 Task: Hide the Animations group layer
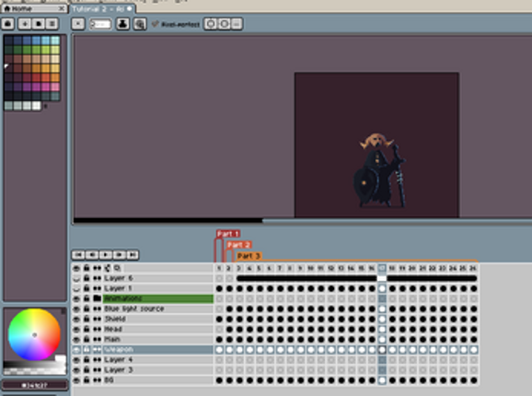[x=76, y=298]
